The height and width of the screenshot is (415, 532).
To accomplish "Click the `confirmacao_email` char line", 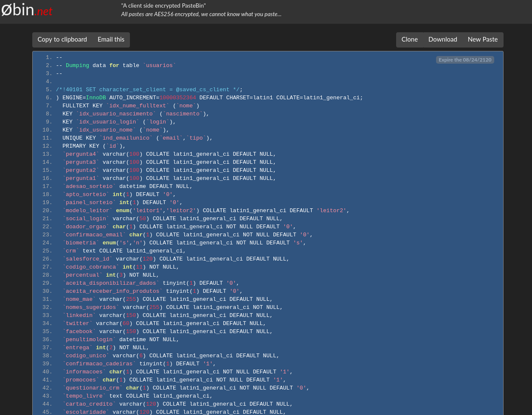I will tap(188, 235).
